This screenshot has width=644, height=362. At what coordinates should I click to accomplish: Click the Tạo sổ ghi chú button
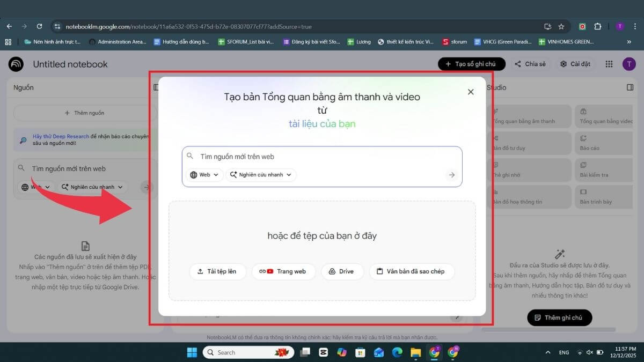pos(471,63)
